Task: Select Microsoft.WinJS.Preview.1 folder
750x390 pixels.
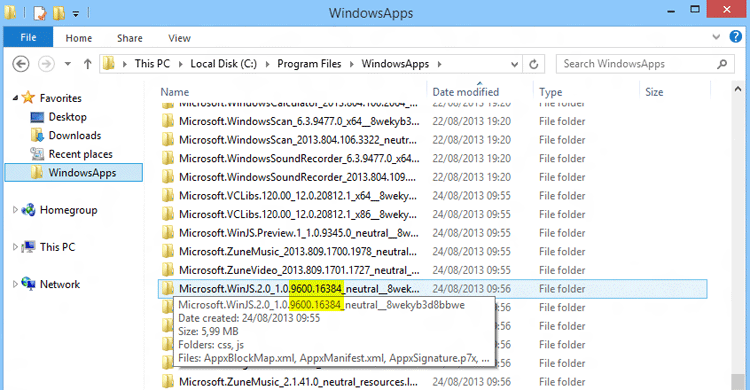Action: coord(432,234)
